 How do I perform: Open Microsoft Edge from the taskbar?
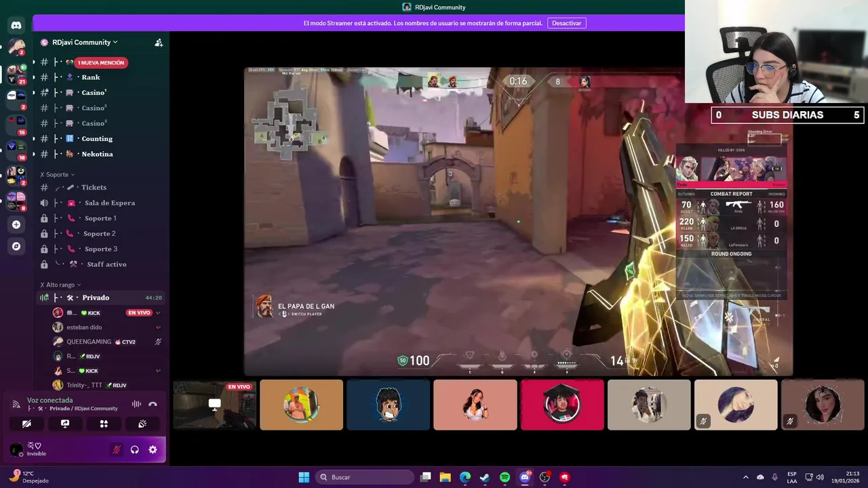(465, 477)
